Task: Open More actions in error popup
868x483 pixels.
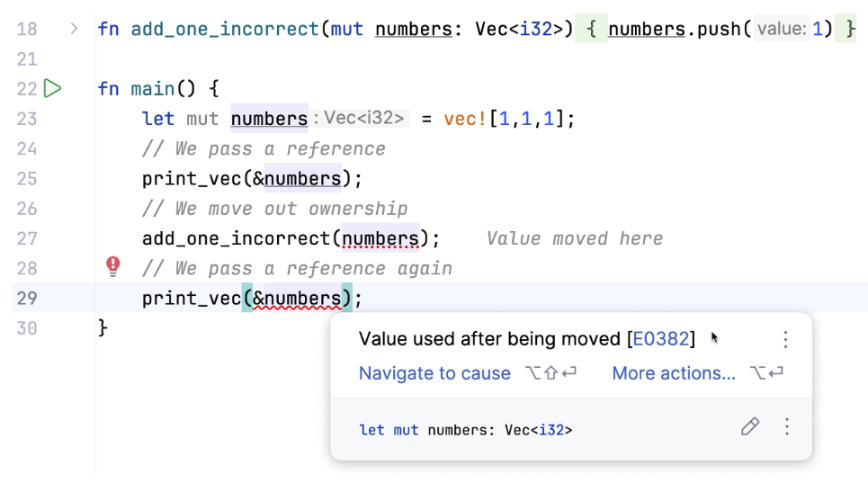Action: 674,373
